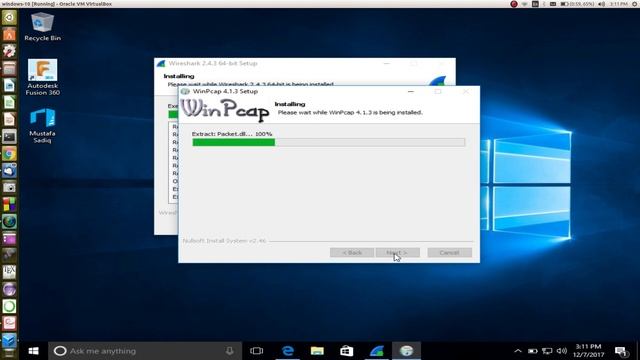Click the Cancel button in WinPcap Setup
The width and height of the screenshot is (640, 360).
449,253
